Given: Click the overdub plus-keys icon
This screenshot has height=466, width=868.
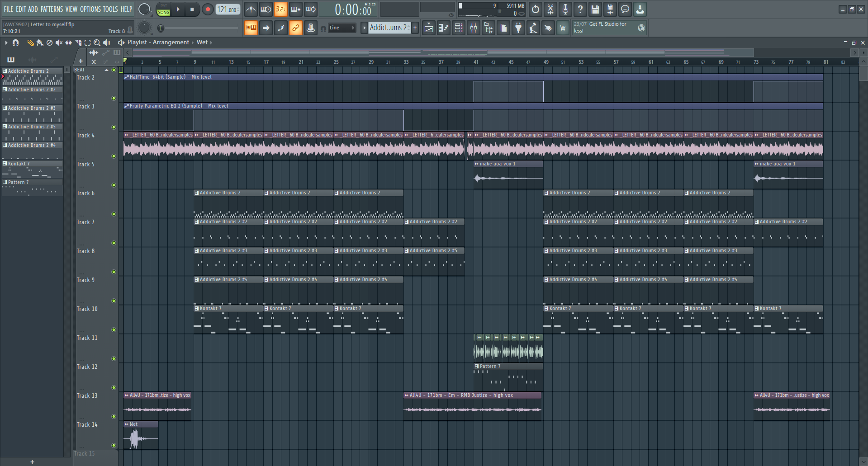Looking at the screenshot, I should [x=296, y=9].
